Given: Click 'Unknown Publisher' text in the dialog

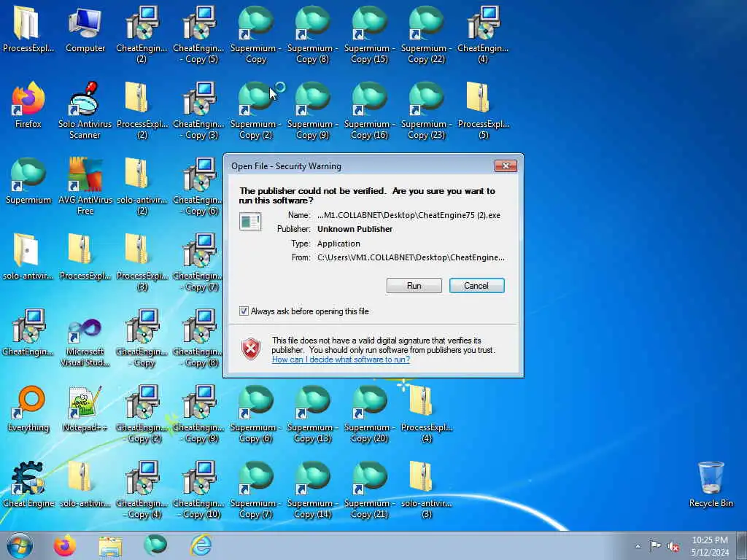Looking at the screenshot, I should [355, 229].
